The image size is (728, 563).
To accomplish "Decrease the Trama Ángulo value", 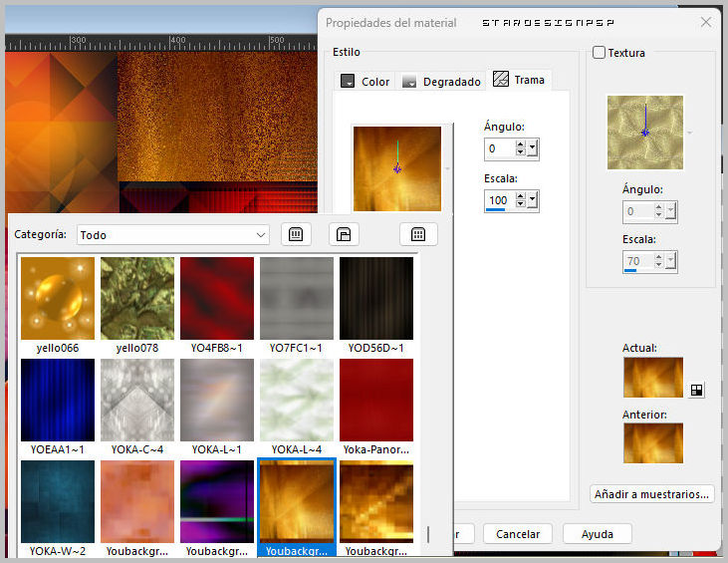I will [x=521, y=152].
